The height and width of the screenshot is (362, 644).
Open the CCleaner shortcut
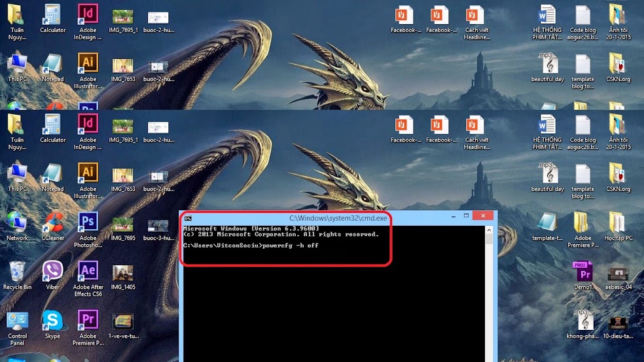(52, 226)
